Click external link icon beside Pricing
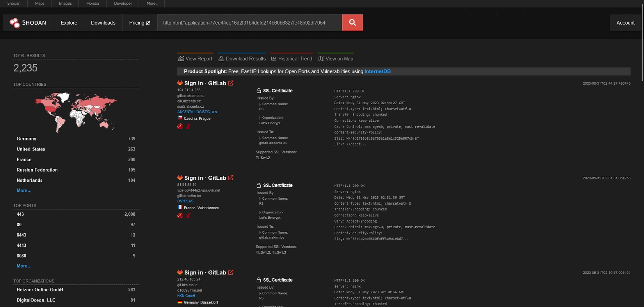644x307 pixels. tap(148, 23)
